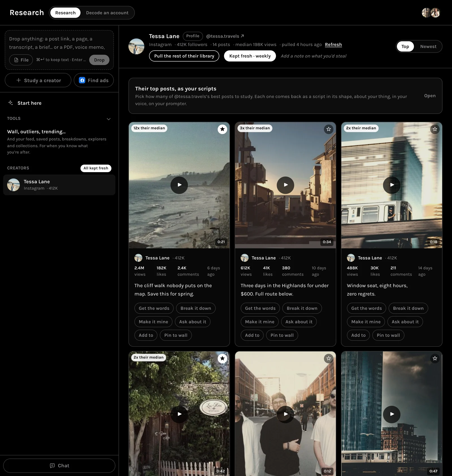Open Kept fresh weekly frequency selector
Screen dimensions: 452x476
coord(250,56)
